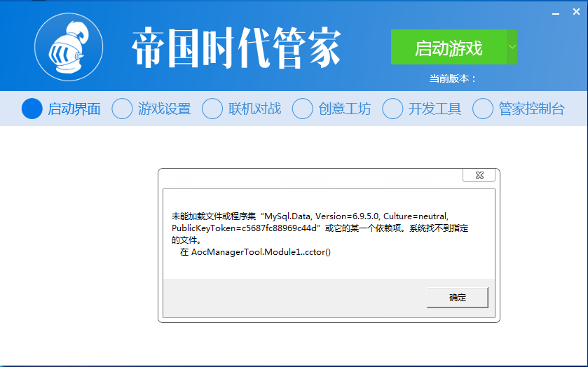The image size is (588, 367).
Task: Select the 启动界面 radio circle
Action: coord(32,109)
